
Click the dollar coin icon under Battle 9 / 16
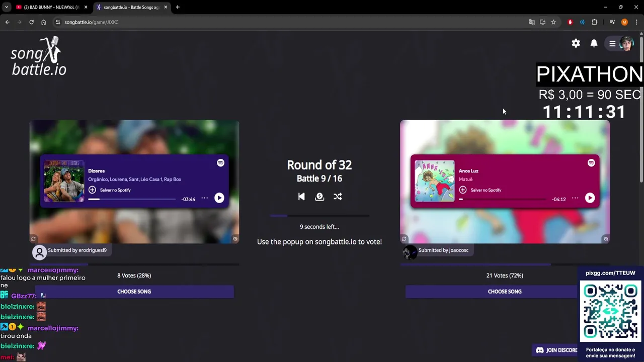pos(319,197)
